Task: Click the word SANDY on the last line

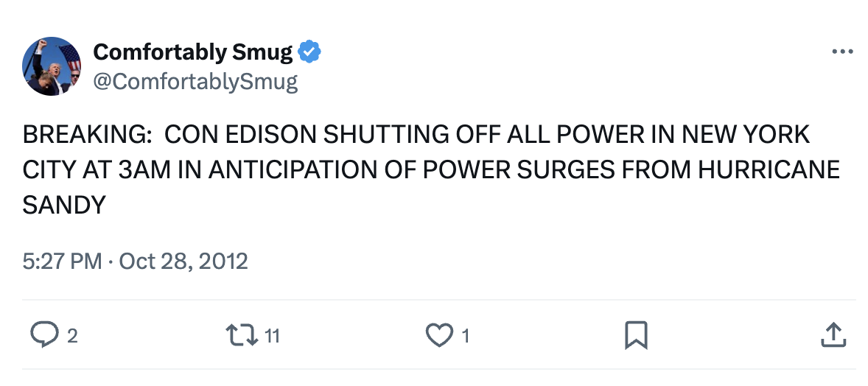Action: (x=64, y=206)
